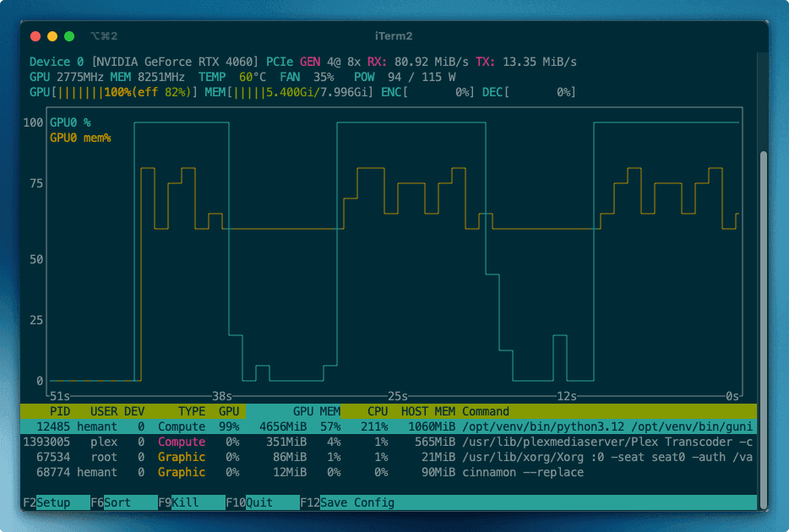Image resolution: width=789 pixels, height=532 pixels.
Task: Click the iTerm2 window title
Action: (x=394, y=35)
